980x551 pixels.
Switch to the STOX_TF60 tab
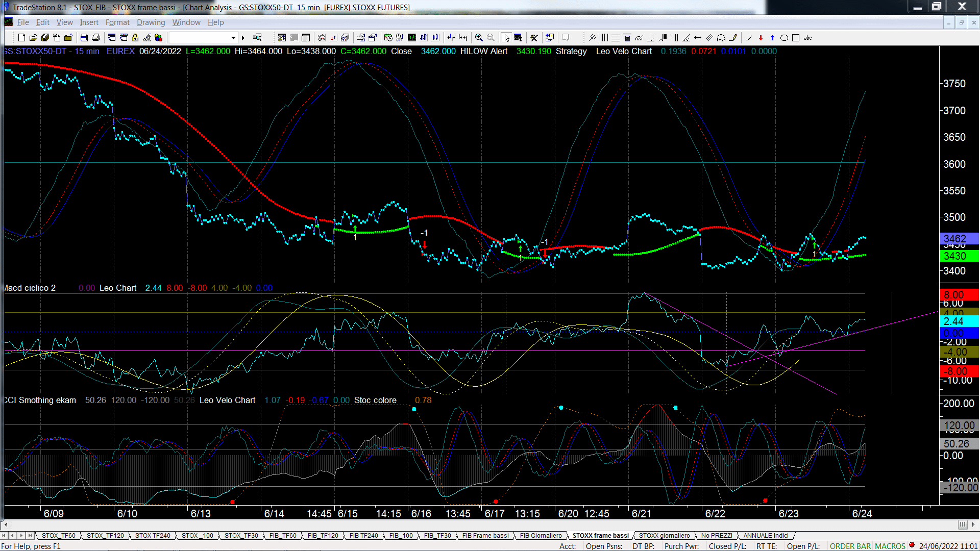click(58, 536)
